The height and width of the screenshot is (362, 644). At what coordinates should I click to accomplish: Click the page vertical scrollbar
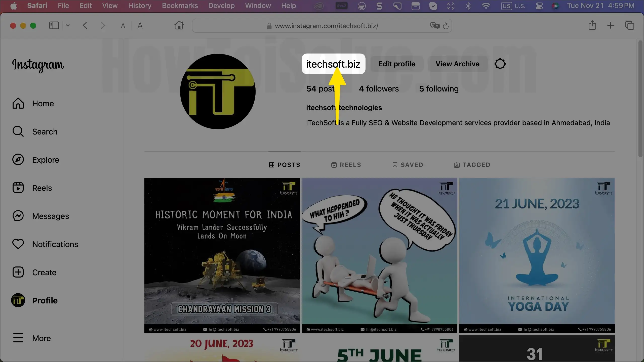[x=640, y=99]
